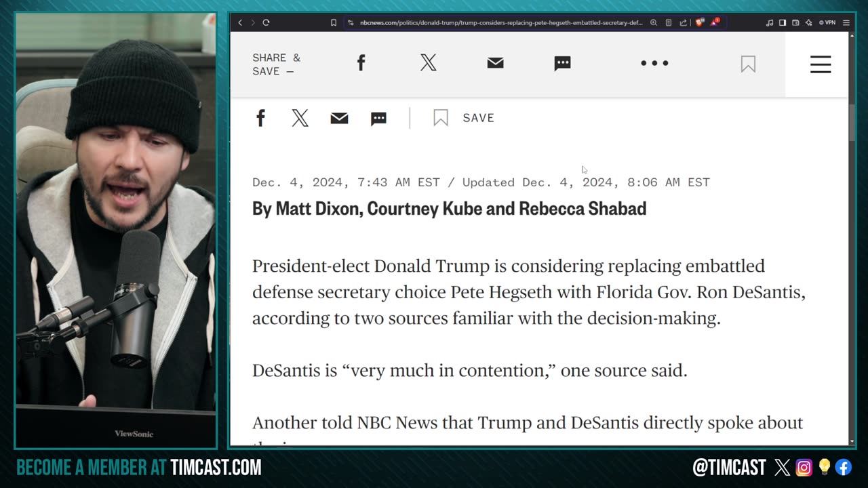Image resolution: width=868 pixels, height=488 pixels.
Task: Open NBC News site navigation menu
Action: click(x=821, y=64)
